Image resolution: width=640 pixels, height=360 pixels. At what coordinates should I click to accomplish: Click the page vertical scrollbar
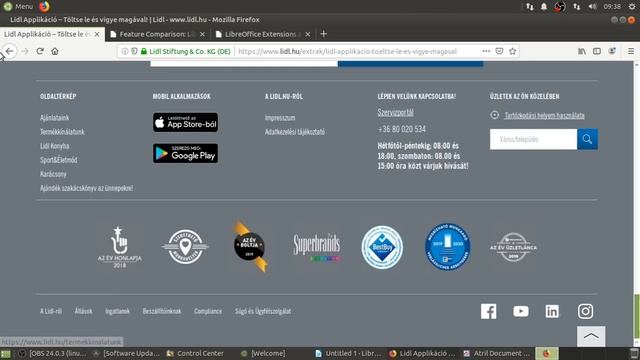click(636, 204)
